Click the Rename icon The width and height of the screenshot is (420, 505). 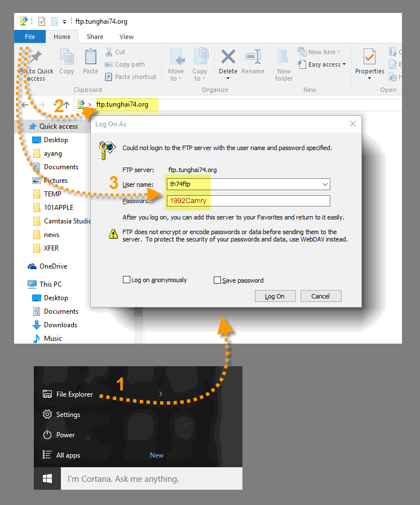click(x=253, y=56)
